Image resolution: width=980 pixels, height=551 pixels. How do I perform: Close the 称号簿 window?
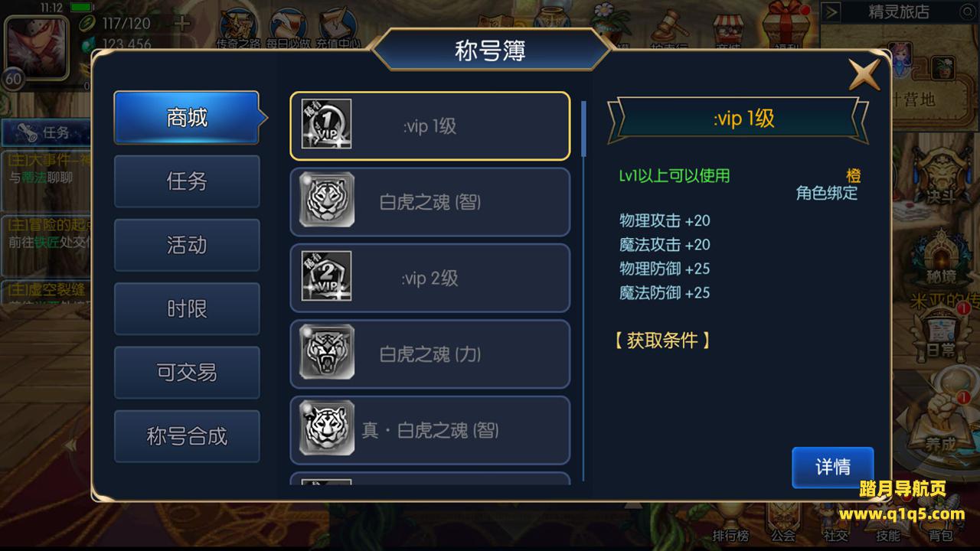pos(864,74)
